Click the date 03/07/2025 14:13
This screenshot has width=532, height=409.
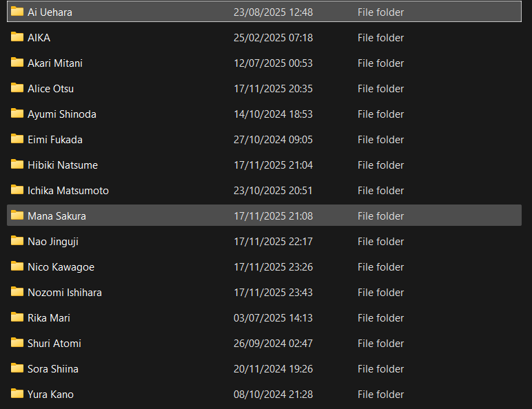point(273,318)
